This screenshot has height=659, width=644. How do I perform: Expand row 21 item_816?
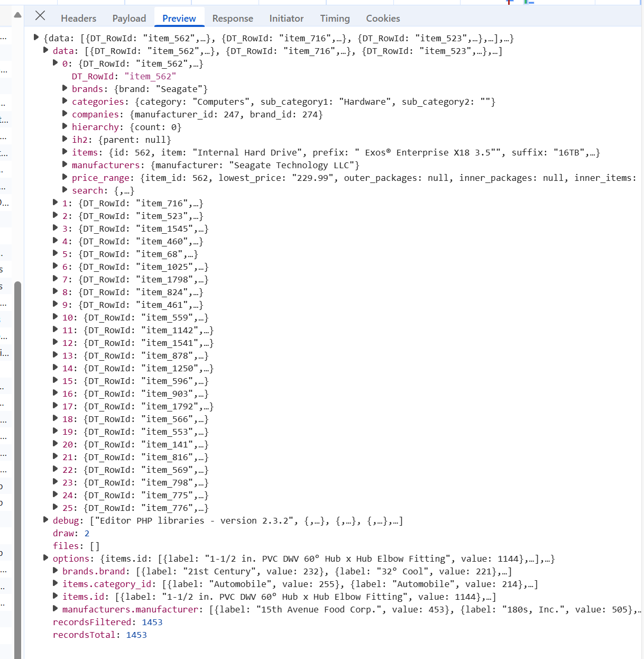pyautogui.click(x=55, y=456)
